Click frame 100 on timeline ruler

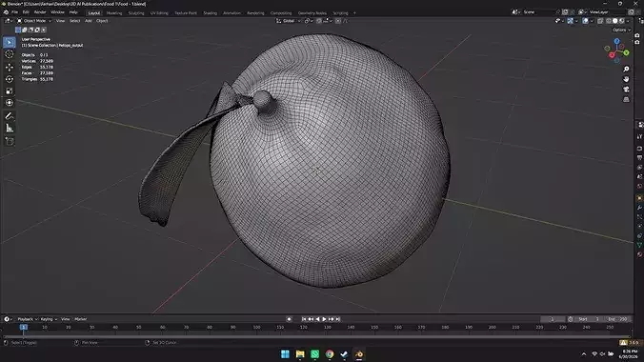click(x=256, y=327)
